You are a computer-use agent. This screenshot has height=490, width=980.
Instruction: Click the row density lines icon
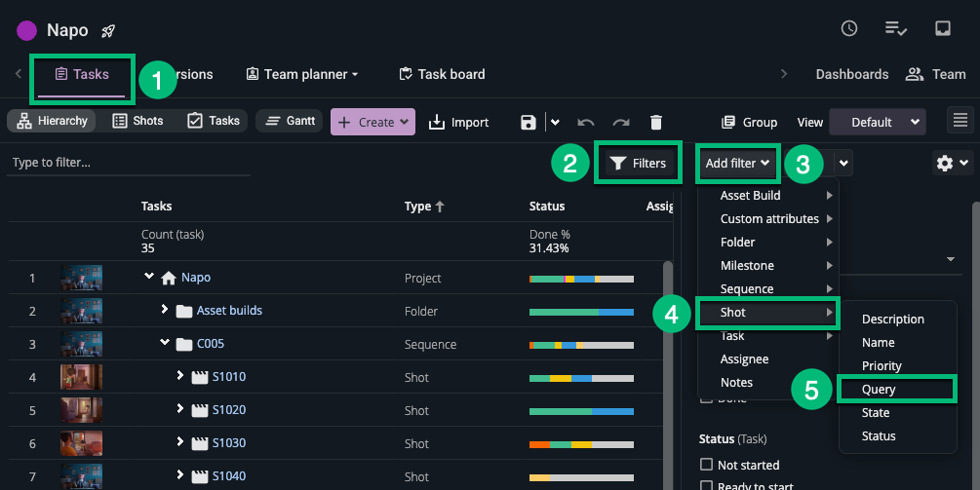coord(960,119)
